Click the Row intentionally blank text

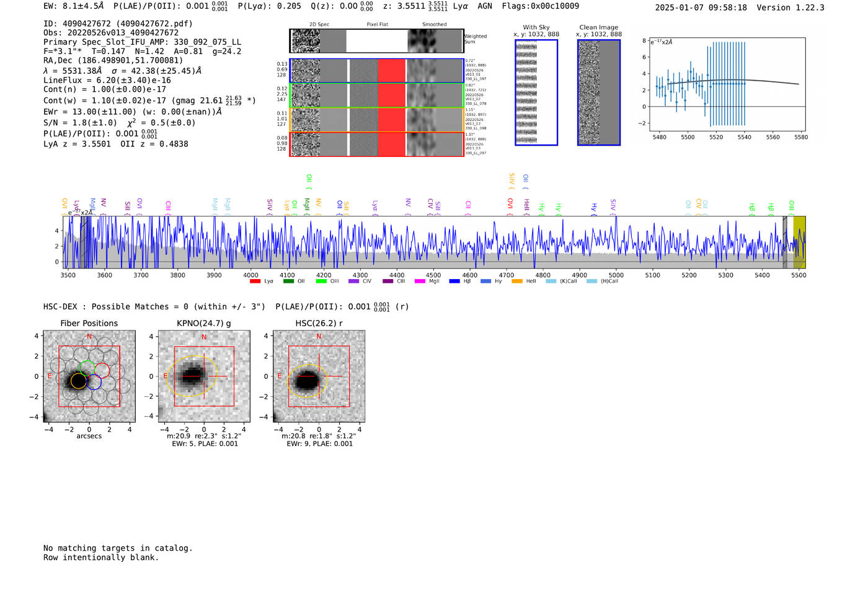[101, 558]
